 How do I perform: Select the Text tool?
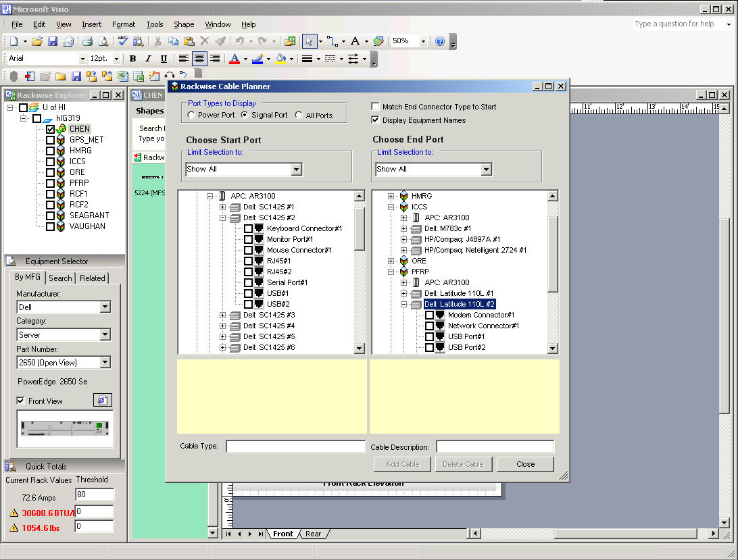click(x=355, y=41)
